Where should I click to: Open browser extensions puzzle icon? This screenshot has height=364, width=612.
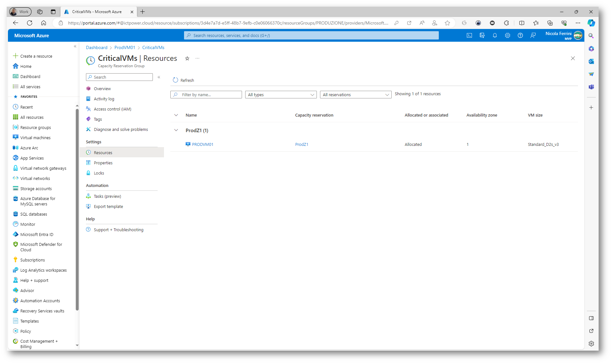click(x=506, y=23)
